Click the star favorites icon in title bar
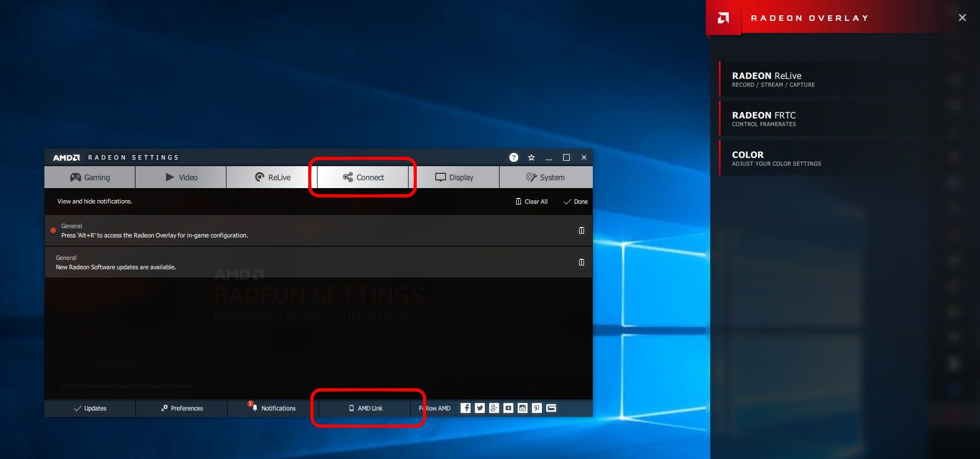 coord(531,157)
